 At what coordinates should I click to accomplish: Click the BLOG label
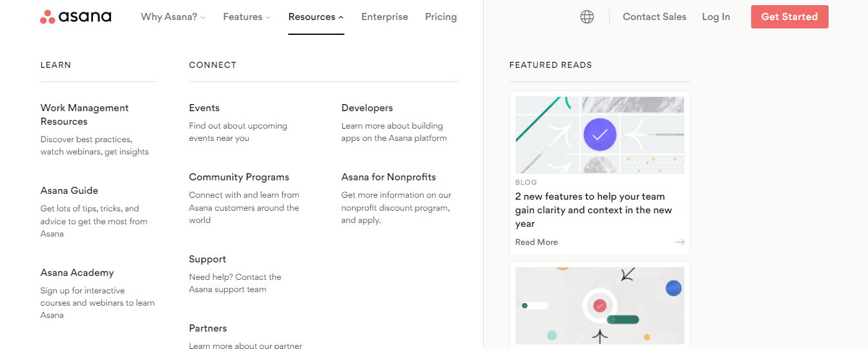coord(526,183)
